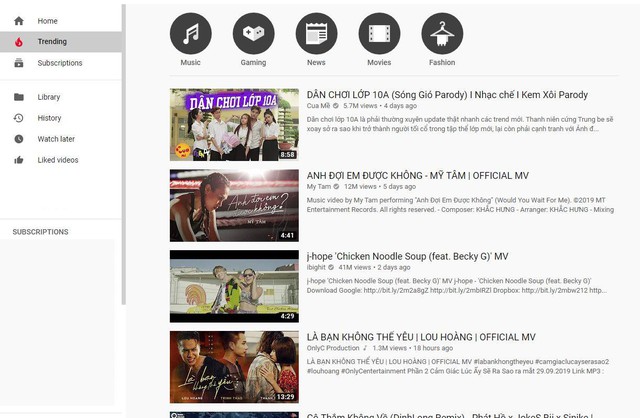This screenshot has height=418, width=640.
Task: Click verified badge next to Cua Mề
Action: point(336,106)
